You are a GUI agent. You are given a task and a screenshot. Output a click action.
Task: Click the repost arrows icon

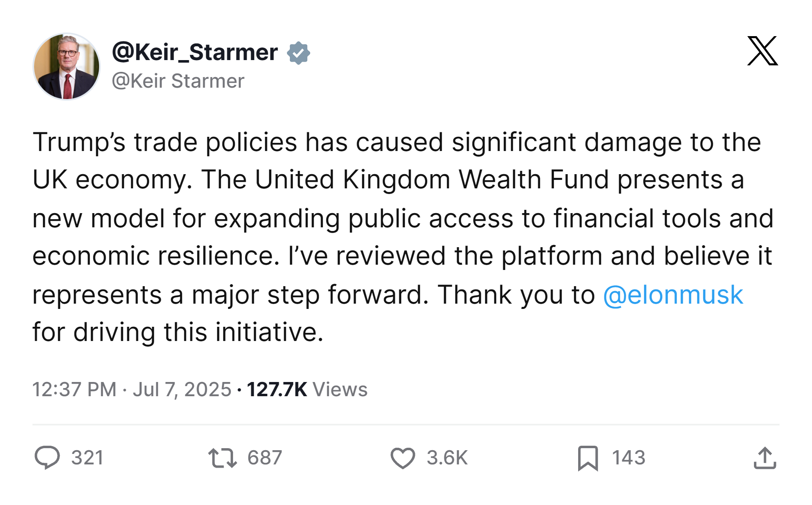tap(222, 458)
